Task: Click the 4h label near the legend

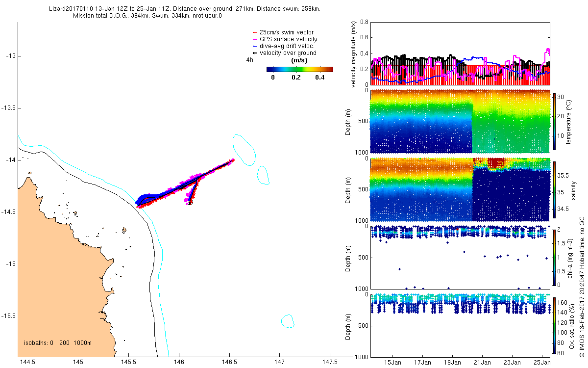Action: pos(250,60)
